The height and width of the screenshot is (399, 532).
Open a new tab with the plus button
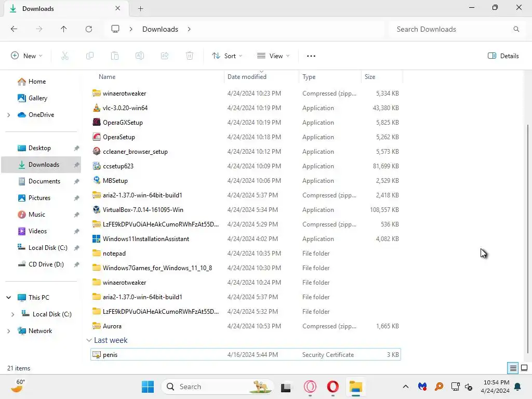(x=140, y=9)
